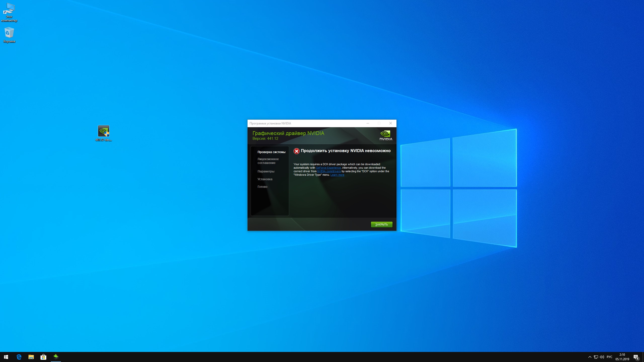Open the 441.12 NVIDIA installer desktop icon
Image resolution: width=644 pixels, height=362 pixels.
tap(103, 131)
